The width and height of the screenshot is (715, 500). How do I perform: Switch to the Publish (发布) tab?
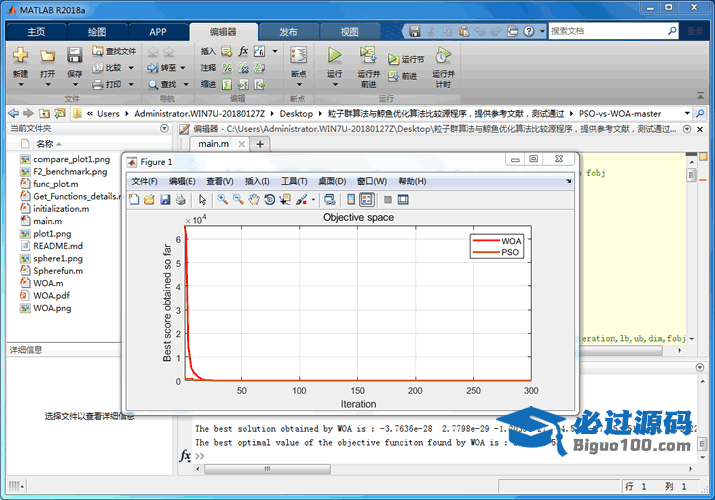pos(288,32)
